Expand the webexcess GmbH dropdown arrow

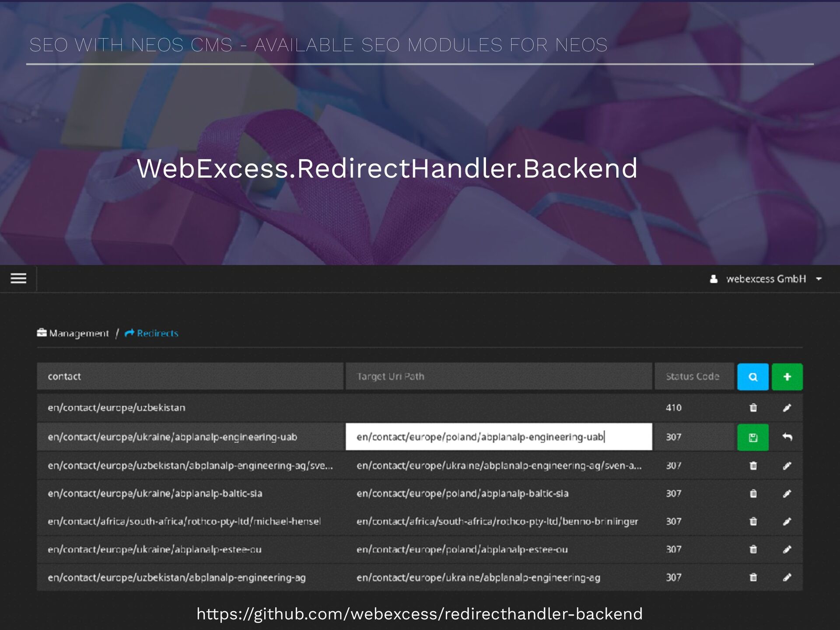tap(819, 279)
